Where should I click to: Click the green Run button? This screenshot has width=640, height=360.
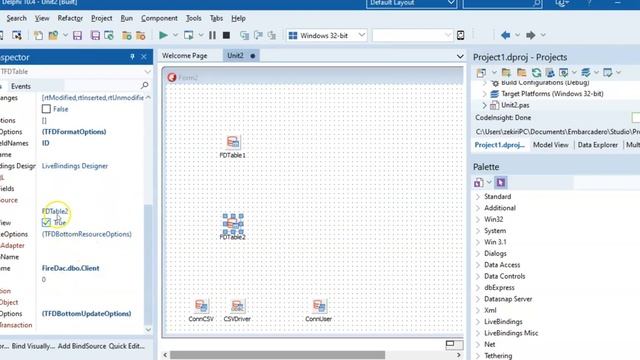(x=163, y=36)
